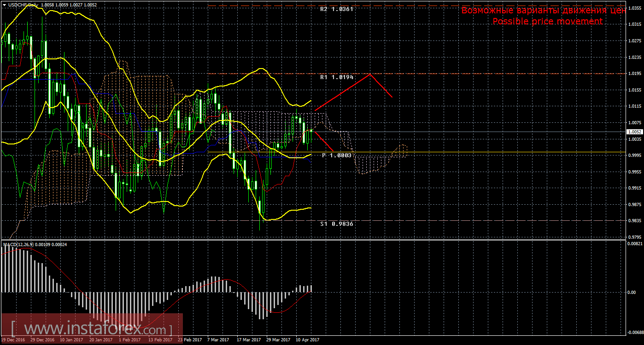Click the USDCHF,Daily chart title
Viewport: 644px width, 345px height.
[23, 4]
